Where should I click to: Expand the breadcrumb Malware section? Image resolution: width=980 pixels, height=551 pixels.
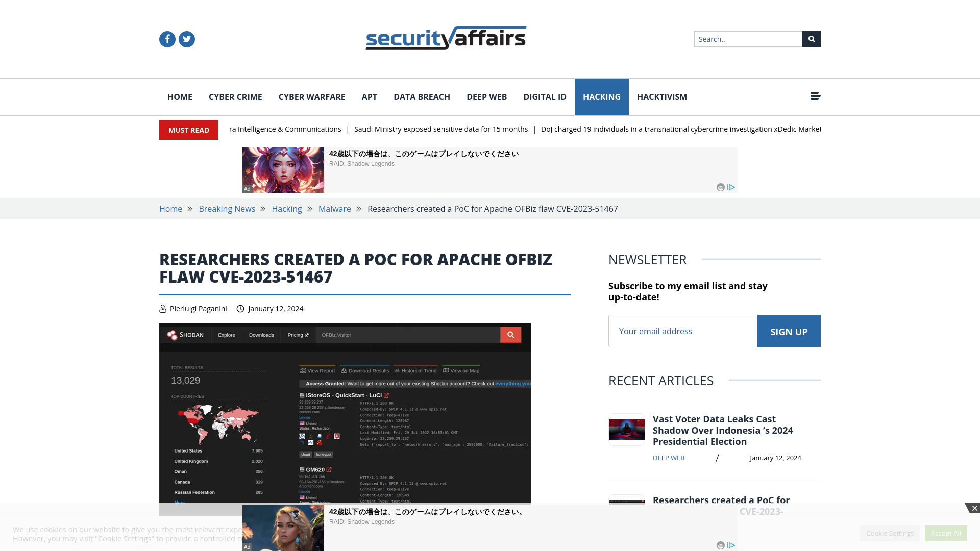point(334,209)
